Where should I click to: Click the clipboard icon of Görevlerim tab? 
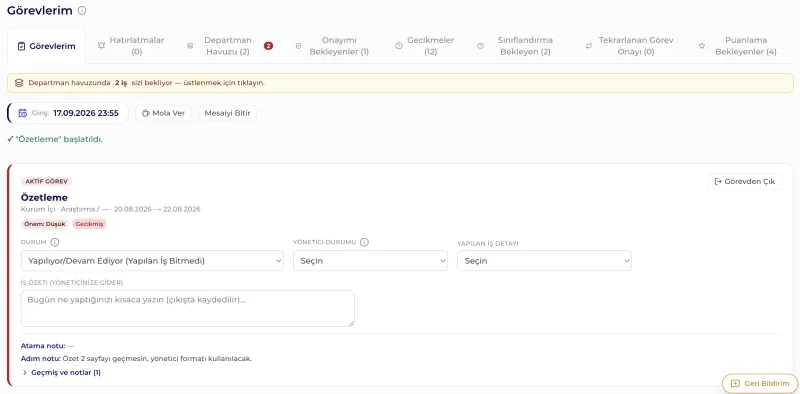21,46
